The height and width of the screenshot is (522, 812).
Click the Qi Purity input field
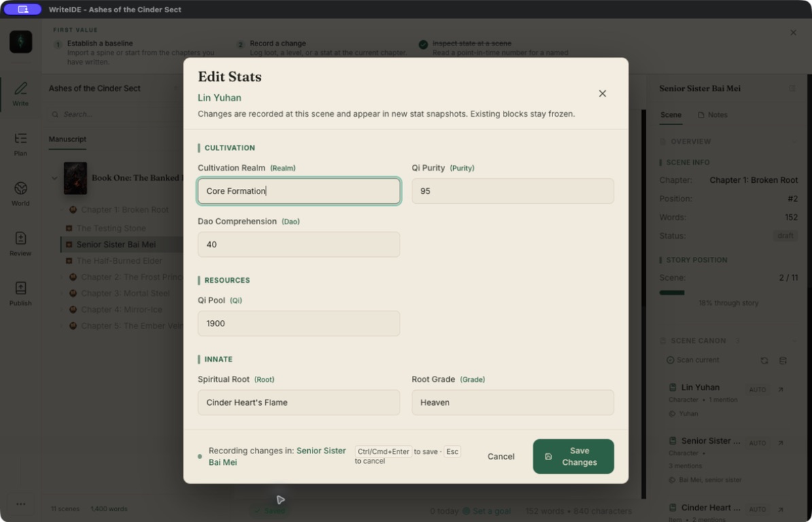tap(512, 191)
